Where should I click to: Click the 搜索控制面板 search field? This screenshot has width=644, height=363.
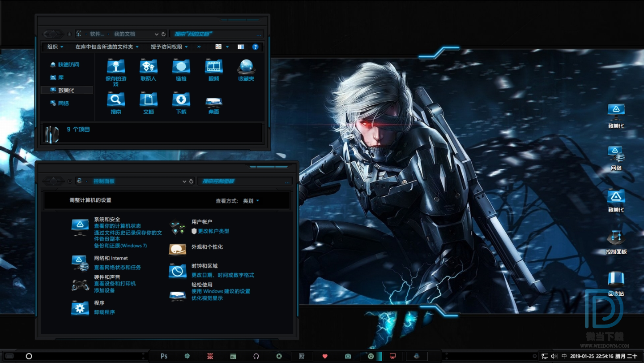point(244,181)
